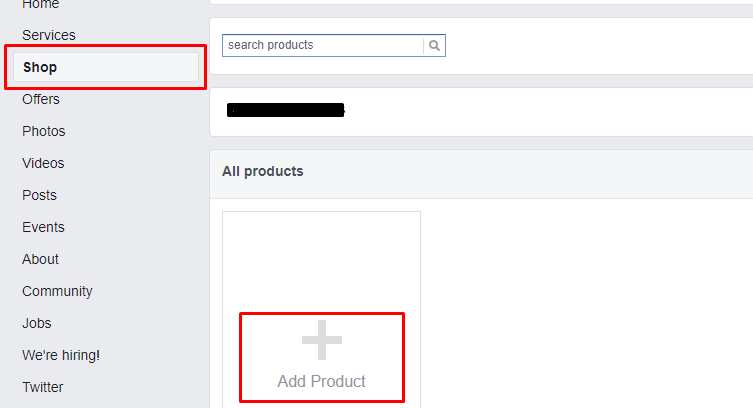This screenshot has width=753, height=408.
Task: Click the All products collection header
Action: (263, 171)
